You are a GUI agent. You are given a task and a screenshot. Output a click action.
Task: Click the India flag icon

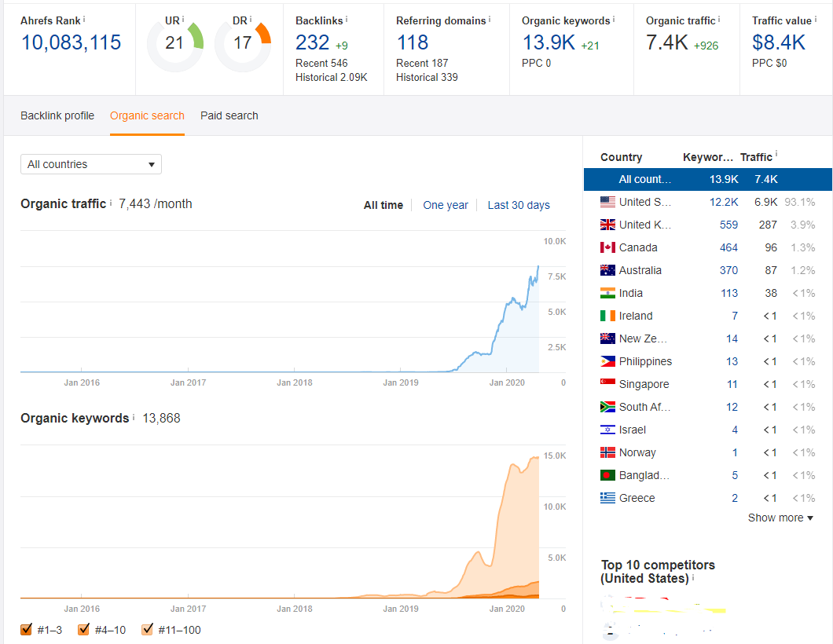[x=607, y=293]
